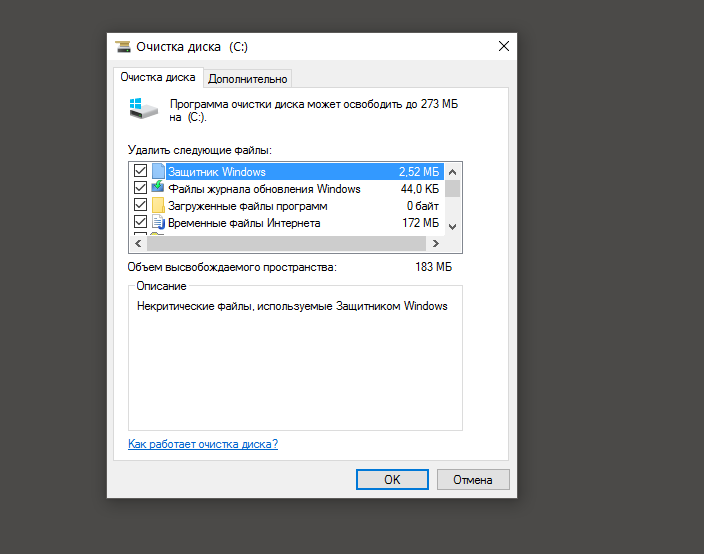This screenshot has height=554, width=704.
Task: Click the Файлы журнала обновления Windows icon
Action: pyautogui.click(x=158, y=187)
